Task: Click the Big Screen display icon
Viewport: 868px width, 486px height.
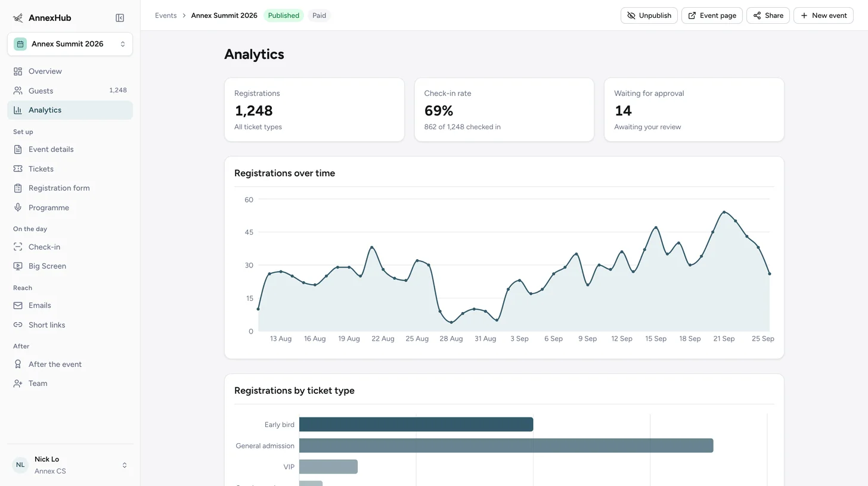Action: (x=18, y=266)
